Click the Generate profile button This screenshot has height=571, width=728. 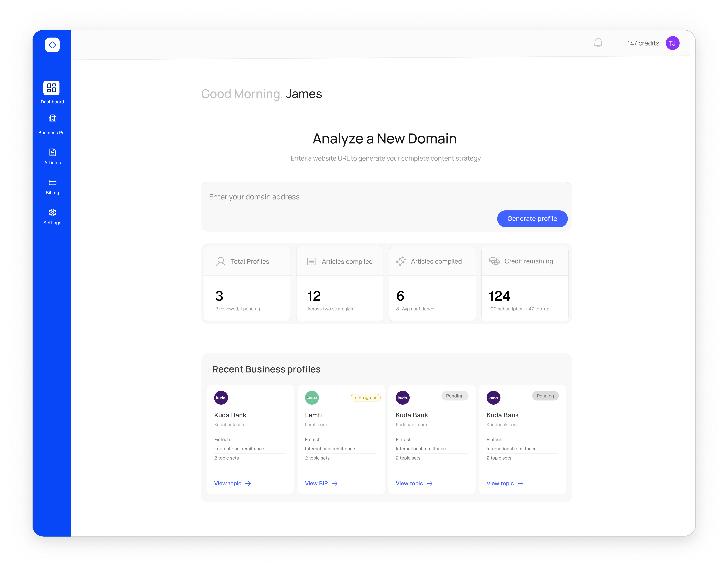coord(532,219)
